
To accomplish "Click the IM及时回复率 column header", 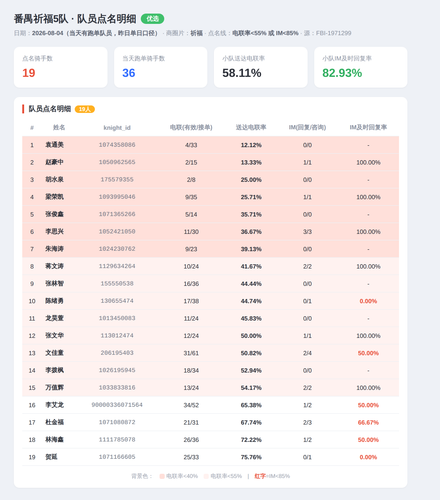I will coord(368,127).
